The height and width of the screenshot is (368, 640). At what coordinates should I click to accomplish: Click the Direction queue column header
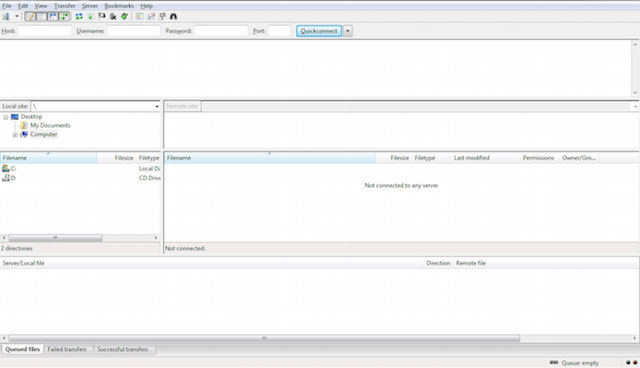tap(438, 263)
